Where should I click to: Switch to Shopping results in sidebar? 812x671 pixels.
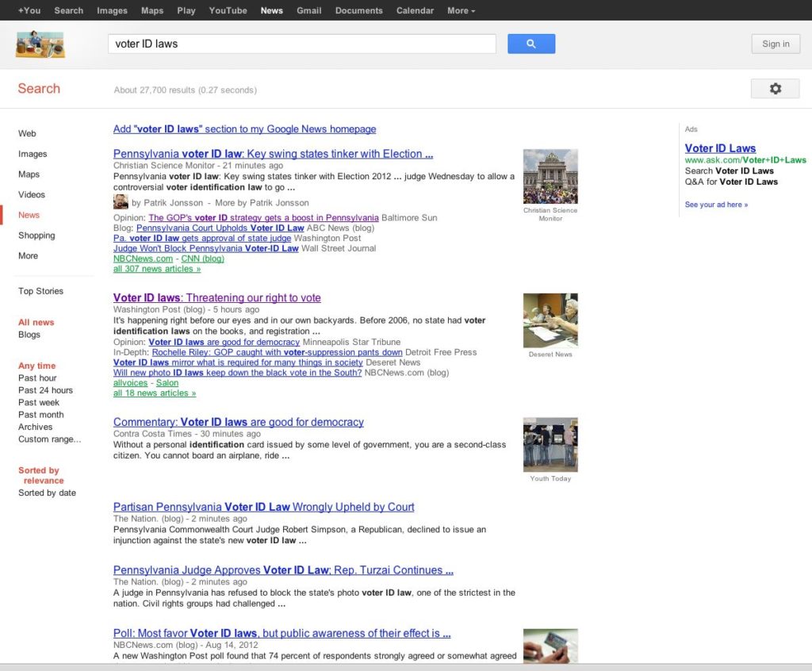(x=36, y=236)
